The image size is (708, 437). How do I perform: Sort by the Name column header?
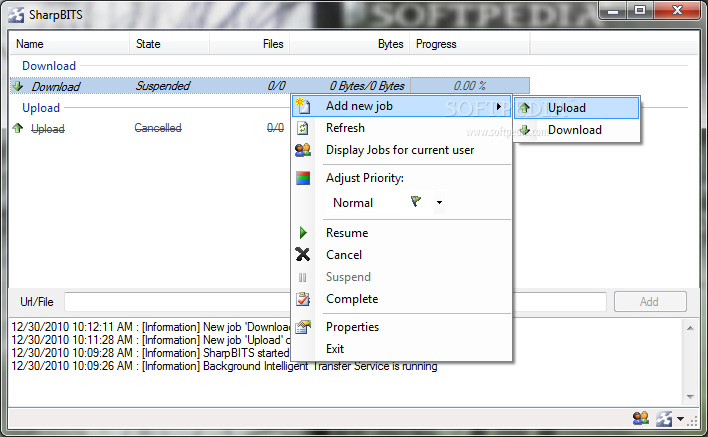coord(70,44)
